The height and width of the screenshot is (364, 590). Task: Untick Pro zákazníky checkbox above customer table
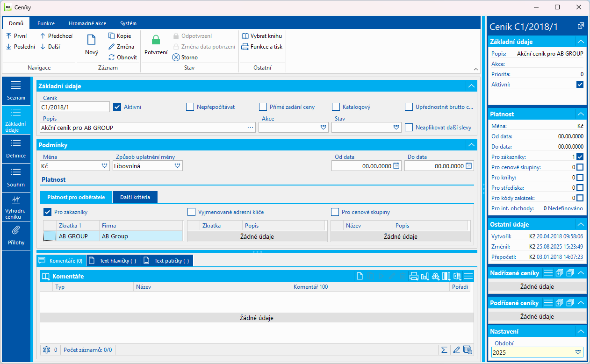click(47, 212)
